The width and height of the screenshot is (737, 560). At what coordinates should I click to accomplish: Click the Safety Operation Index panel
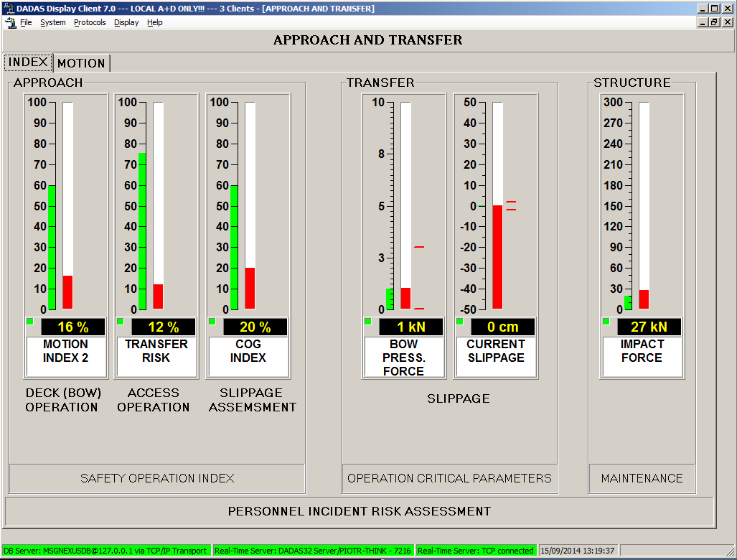pyautogui.click(x=157, y=478)
